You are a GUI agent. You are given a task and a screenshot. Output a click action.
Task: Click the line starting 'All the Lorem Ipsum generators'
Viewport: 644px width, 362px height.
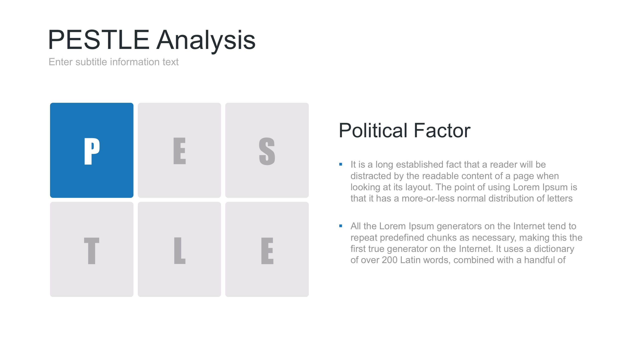tap(463, 226)
